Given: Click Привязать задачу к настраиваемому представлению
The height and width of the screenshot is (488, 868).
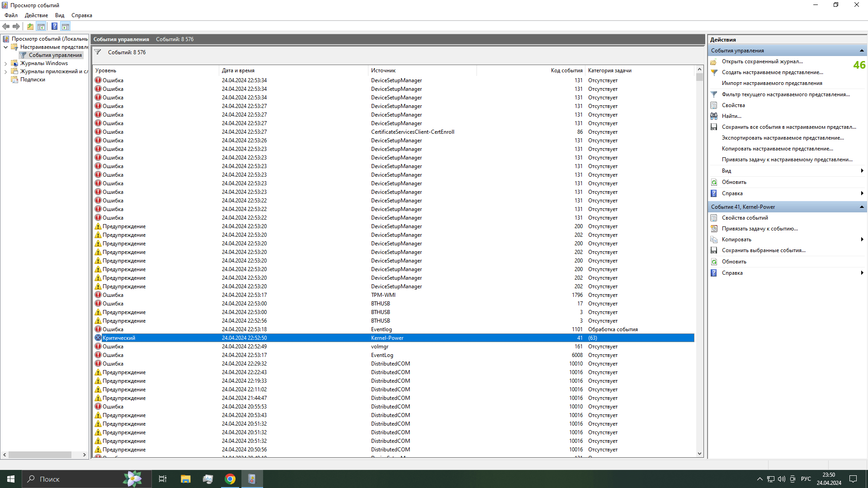Looking at the screenshot, I should coord(787,160).
